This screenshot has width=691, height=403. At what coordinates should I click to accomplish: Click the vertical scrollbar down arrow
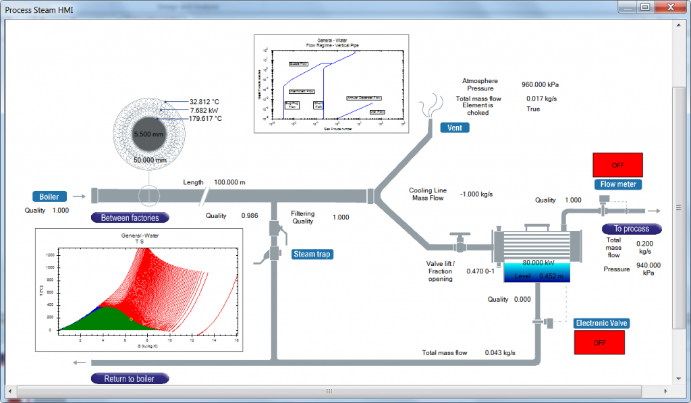pos(678,379)
